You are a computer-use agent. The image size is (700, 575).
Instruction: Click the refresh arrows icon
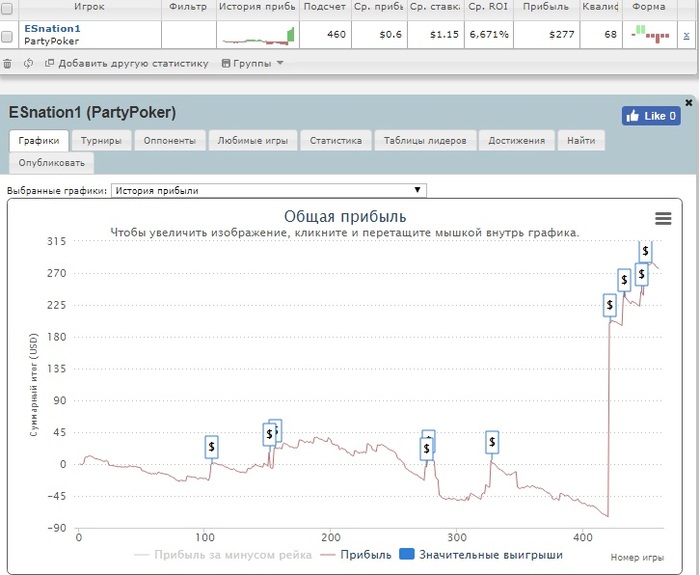[x=28, y=63]
